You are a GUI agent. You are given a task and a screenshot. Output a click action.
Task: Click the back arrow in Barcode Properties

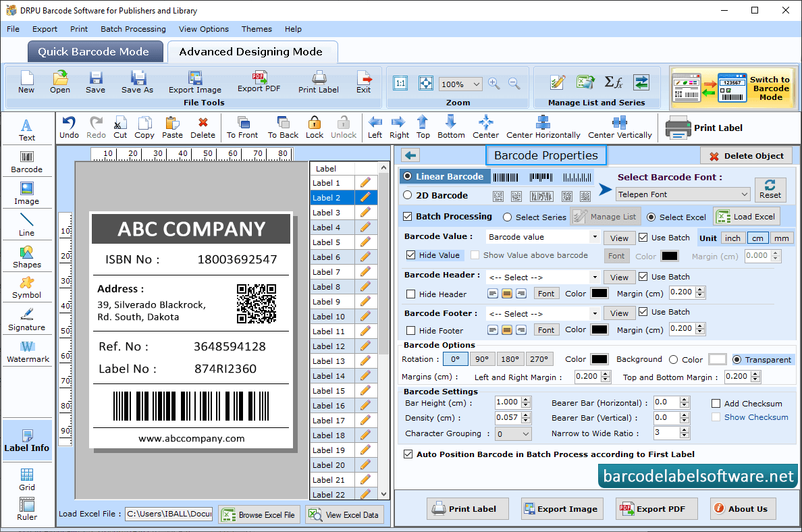410,155
